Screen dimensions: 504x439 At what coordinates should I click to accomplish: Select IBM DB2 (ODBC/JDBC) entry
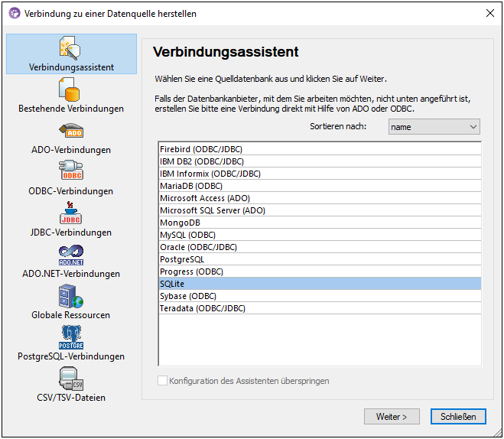tap(320, 161)
